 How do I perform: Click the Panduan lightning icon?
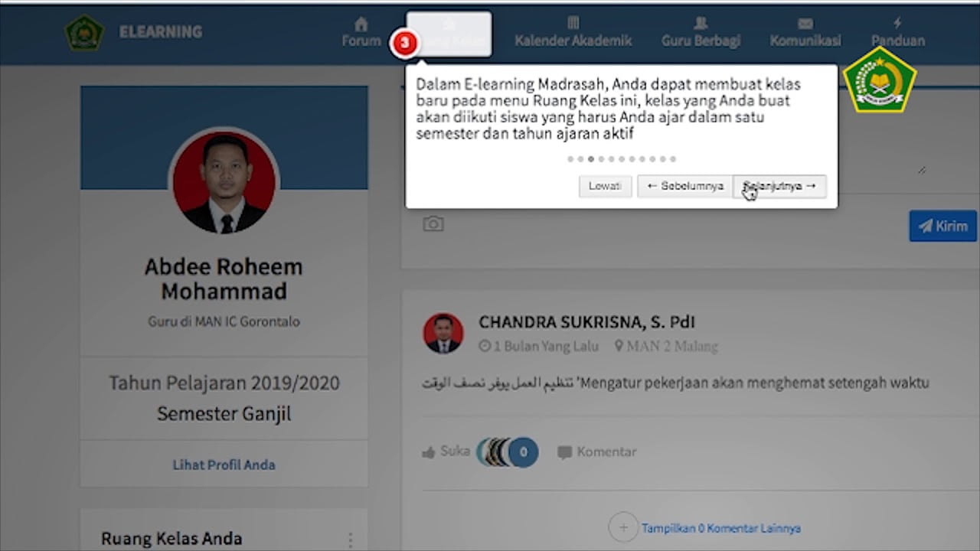point(897,24)
